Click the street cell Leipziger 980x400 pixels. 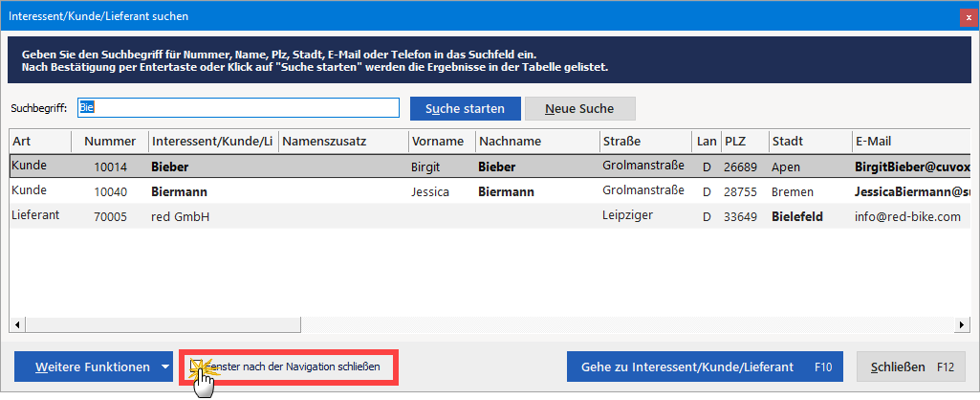628,215
